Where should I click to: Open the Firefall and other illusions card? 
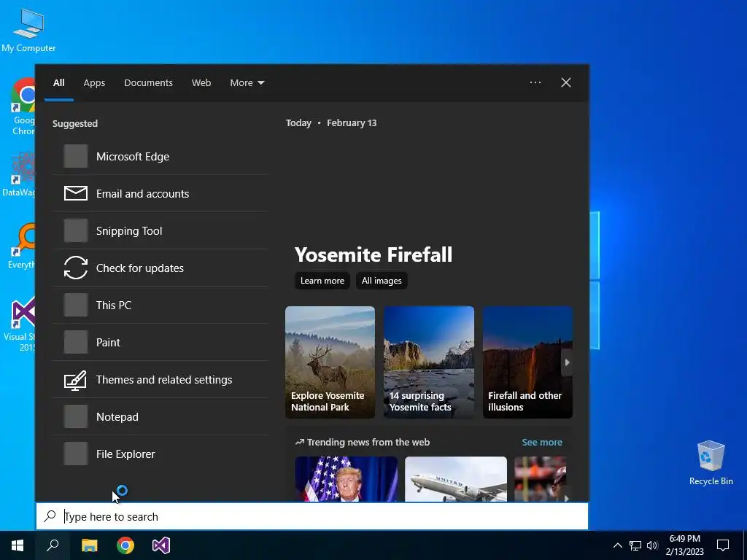pos(527,362)
